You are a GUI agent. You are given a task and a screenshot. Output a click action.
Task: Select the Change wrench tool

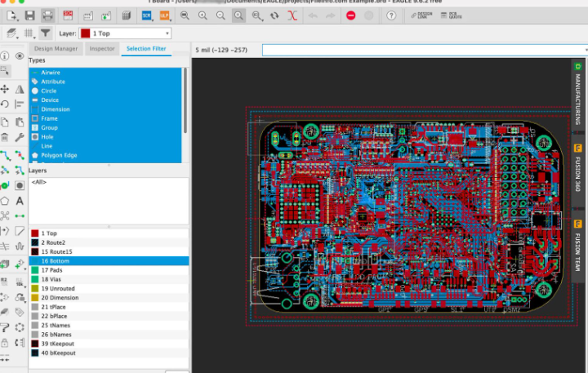[x=20, y=137]
